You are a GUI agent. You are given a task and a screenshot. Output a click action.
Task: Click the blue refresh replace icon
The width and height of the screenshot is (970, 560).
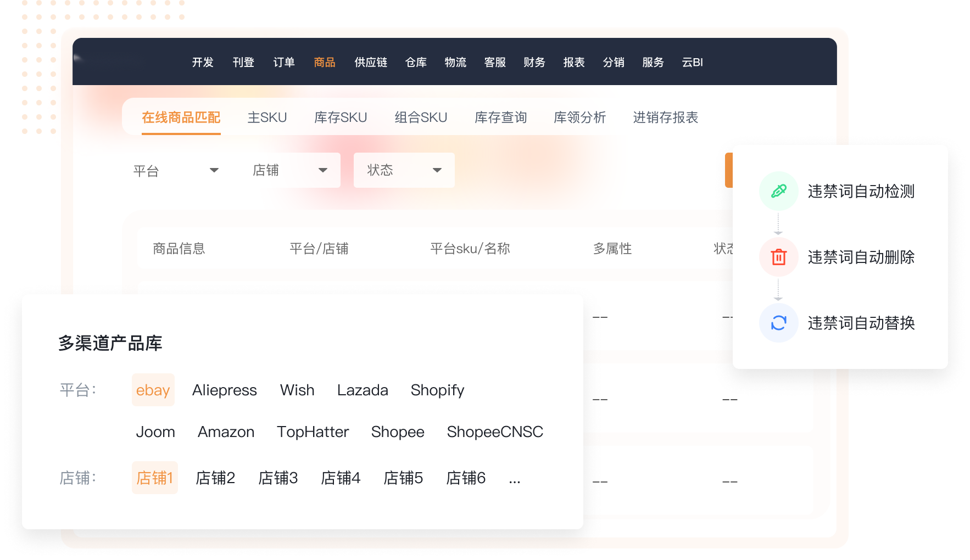click(x=778, y=323)
